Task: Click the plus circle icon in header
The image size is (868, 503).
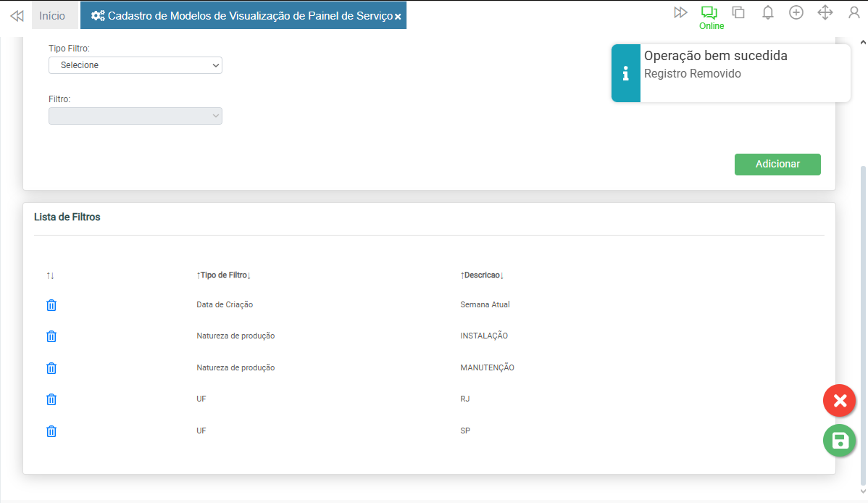Action: pos(796,13)
